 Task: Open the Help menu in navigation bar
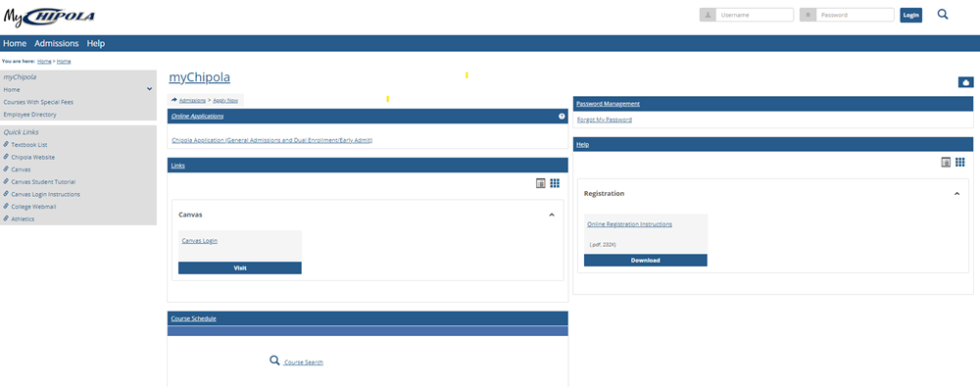coord(96,44)
